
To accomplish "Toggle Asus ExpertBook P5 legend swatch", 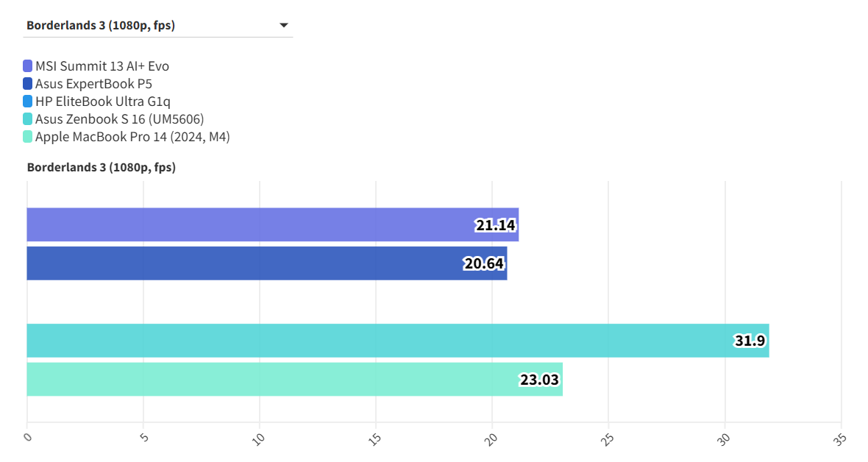I will pyautogui.click(x=28, y=84).
